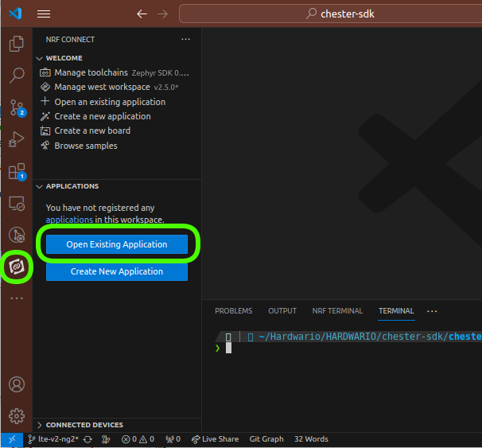The width and height of the screenshot is (482, 448).
Task: Click the Create New Application button
Action: 117,271
